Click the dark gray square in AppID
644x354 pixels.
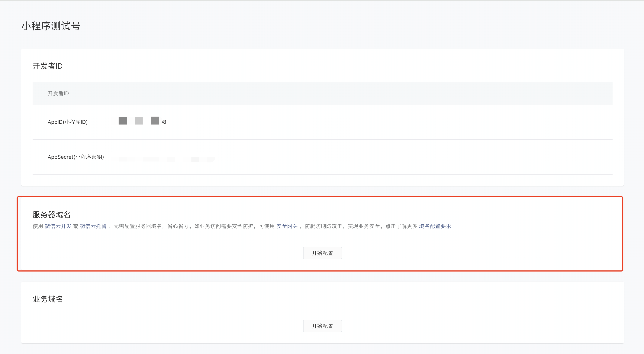tap(123, 121)
